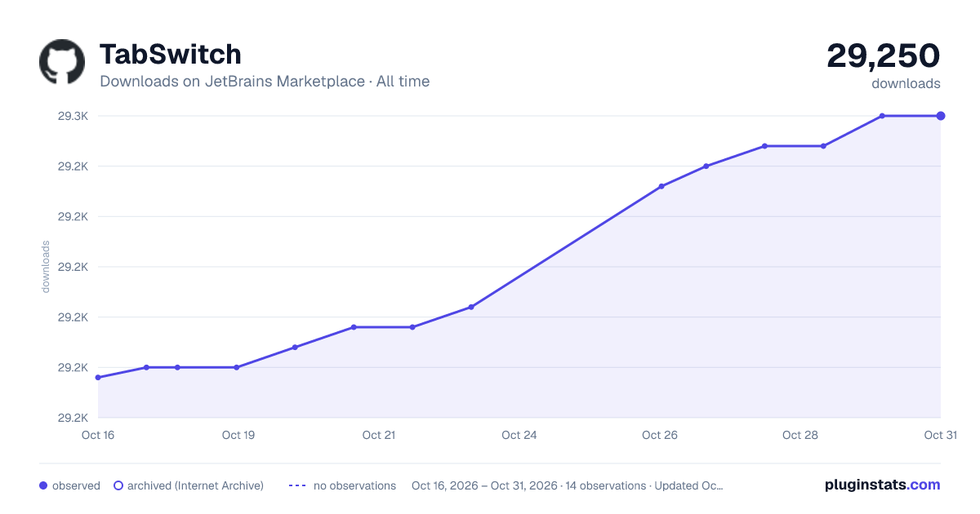
Task: Click the TabSwitch title
Action: pyautogui.click(x=171, y=55)
